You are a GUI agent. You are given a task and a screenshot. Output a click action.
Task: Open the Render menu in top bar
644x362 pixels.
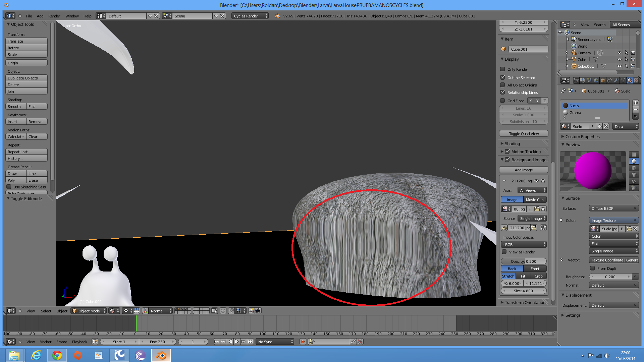54,16
